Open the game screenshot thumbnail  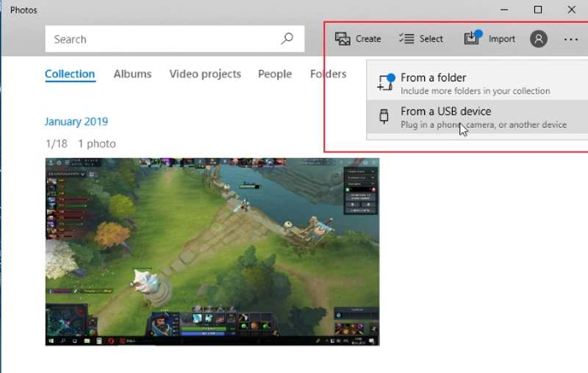point(212,252)
